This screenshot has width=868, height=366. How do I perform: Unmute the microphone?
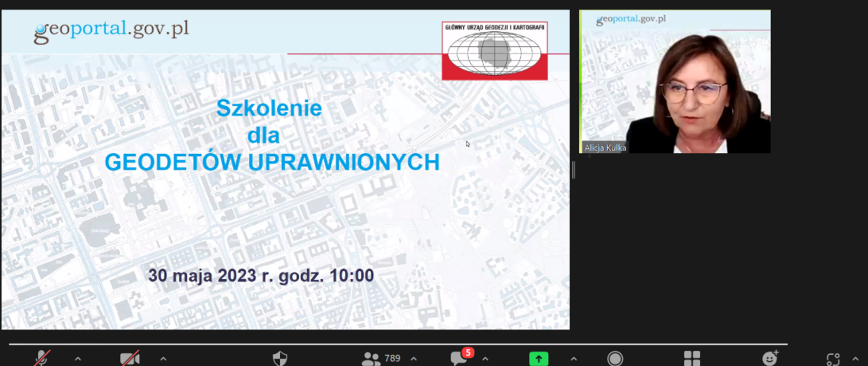tap(42, 358)
